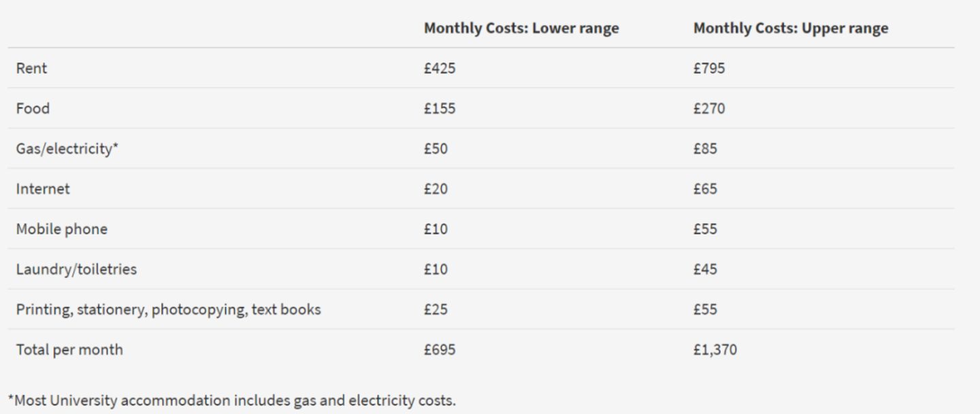Select the £270 food cost value

point(709,108)
